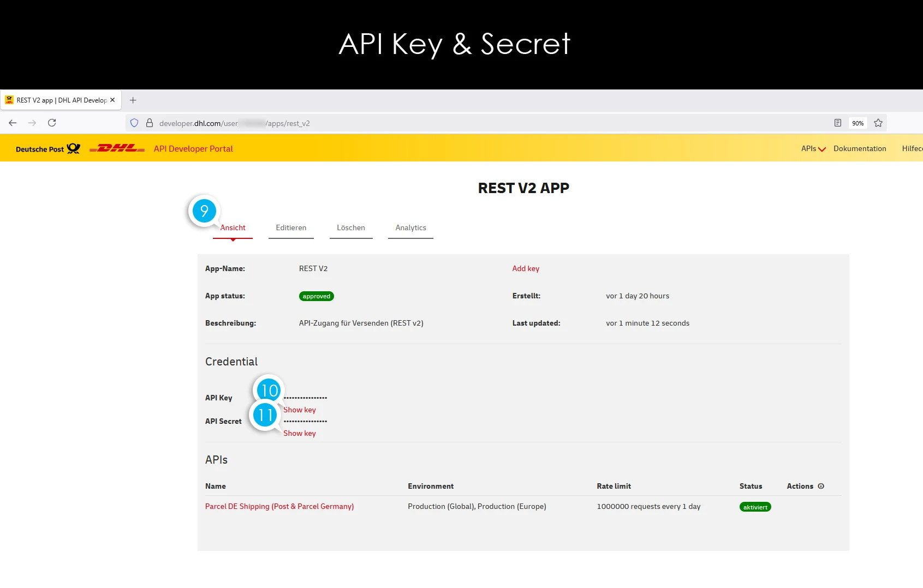Select the Löschen tab
Viewport: 923px width, 588px height.
351,228
